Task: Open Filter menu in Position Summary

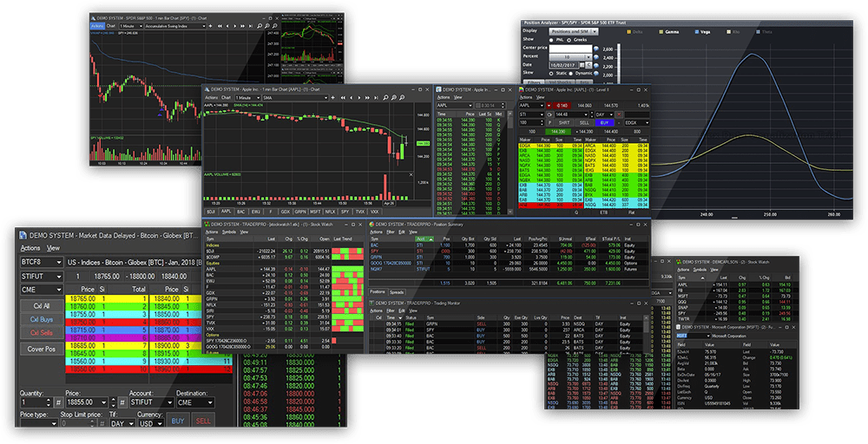Action: tap(391, 232)
